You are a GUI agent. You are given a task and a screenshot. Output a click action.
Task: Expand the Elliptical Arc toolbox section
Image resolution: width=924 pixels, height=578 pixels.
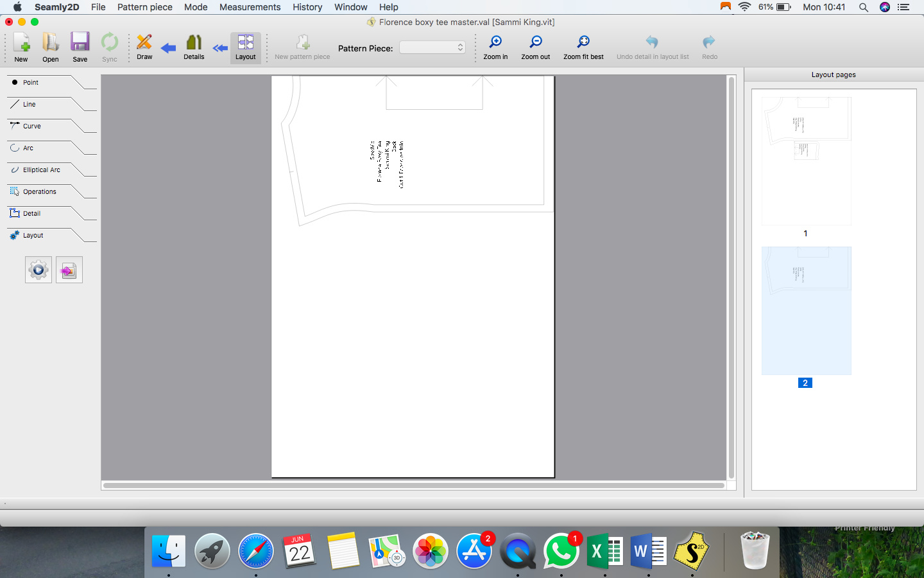coord(41,170)
